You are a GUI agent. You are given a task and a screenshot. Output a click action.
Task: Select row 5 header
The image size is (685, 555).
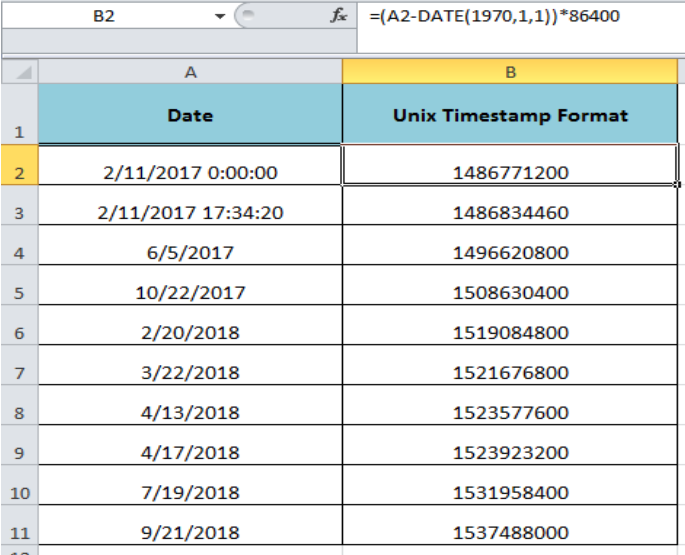coord(20,285)
